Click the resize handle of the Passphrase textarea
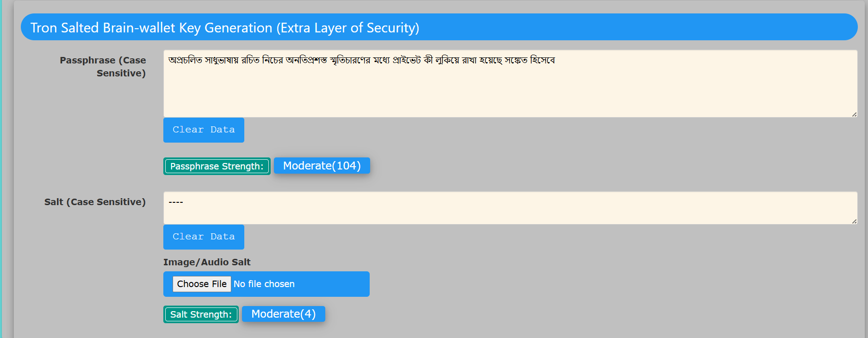 pyautogui.click(x=854, y=114)
